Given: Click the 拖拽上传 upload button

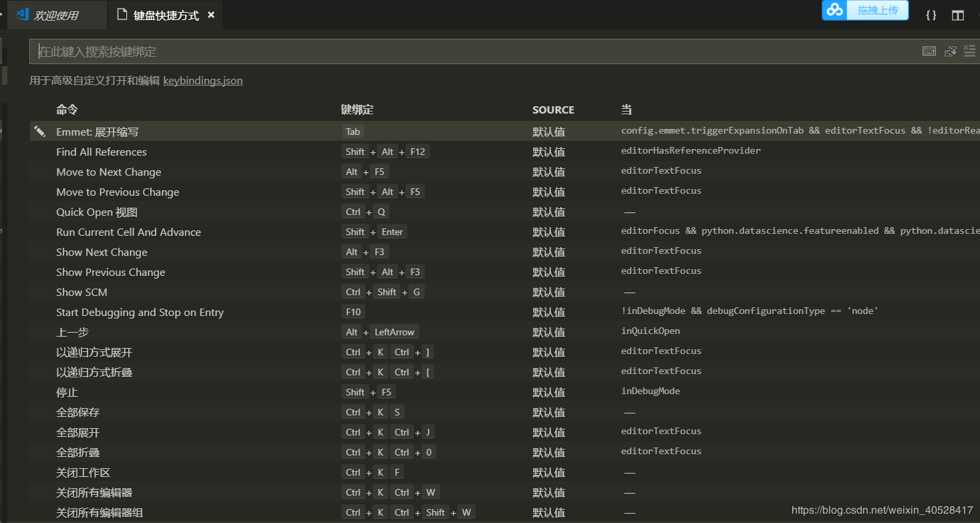Looking at the screenshot, I should click(878, 10).
